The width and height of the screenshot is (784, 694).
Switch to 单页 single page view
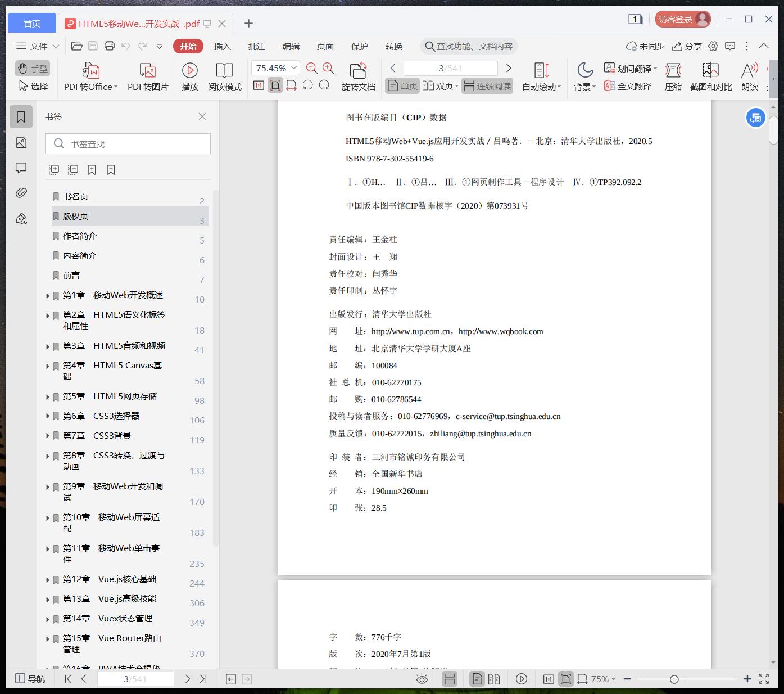(x=402, y=86)
